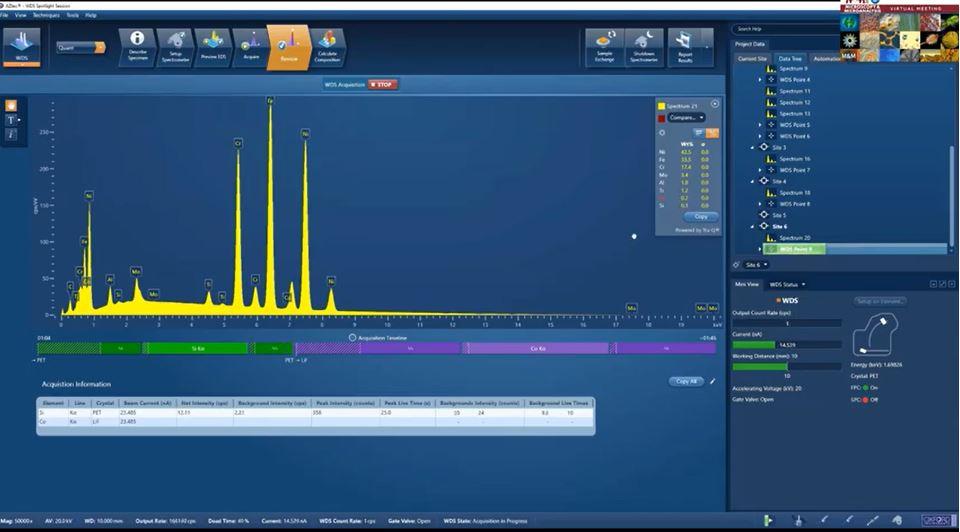Open the Describe Specimen step
Screen dimensions: 960x532
coord(138,44)
